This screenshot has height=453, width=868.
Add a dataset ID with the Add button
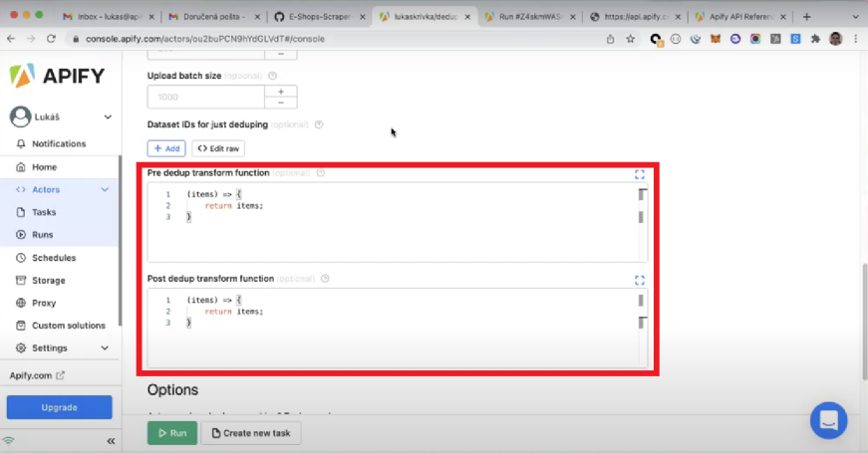pos(166,148)
